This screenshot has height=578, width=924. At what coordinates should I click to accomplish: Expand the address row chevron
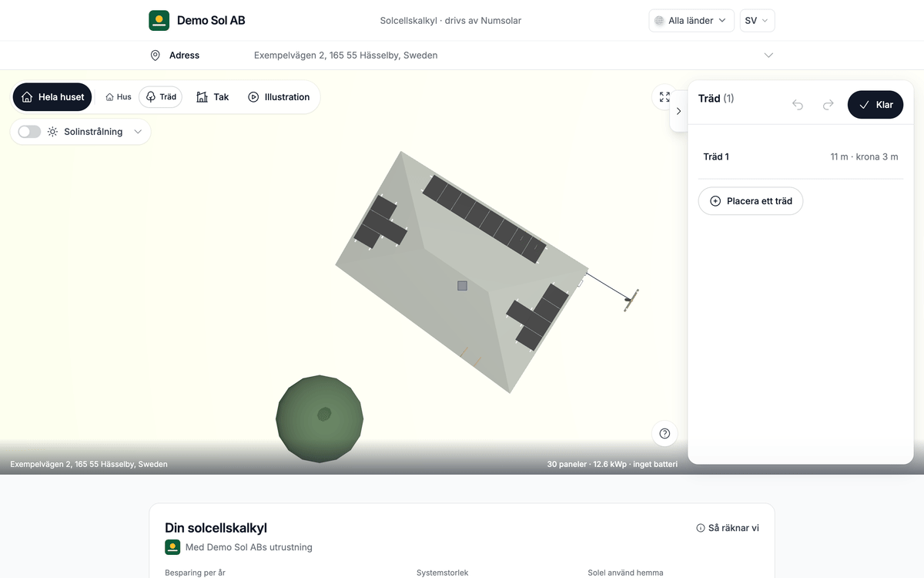point(768,55)
